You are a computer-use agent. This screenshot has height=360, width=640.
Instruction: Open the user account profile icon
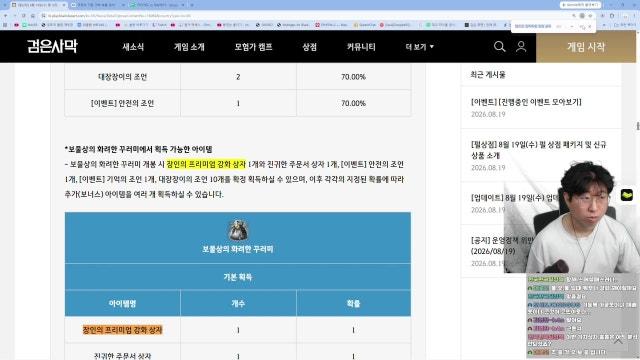click(x=521, y=47)
